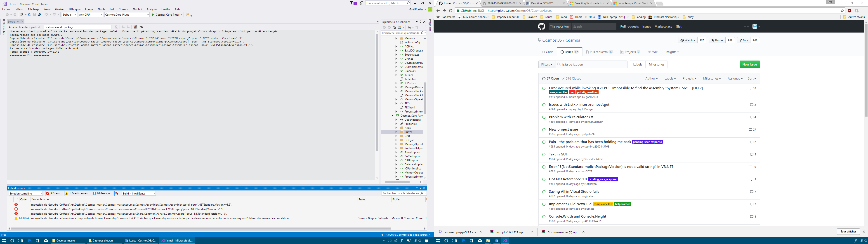Click the Open File toolbar icon
This screenshot has height=244, width=868.
click(x=30, y=15)
